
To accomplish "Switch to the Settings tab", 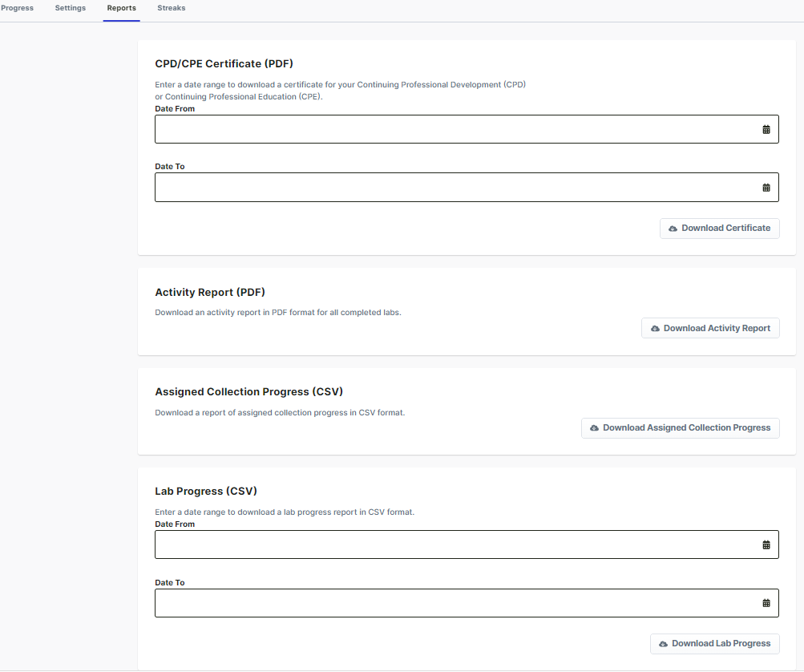I will 71,8.
